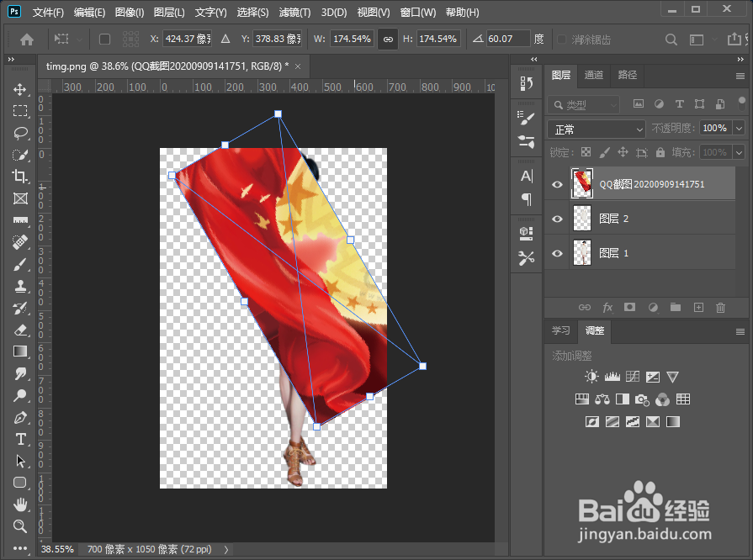The image size is (753, 560).
Task: Click the X position input field
Action: [x=188, y=39]
